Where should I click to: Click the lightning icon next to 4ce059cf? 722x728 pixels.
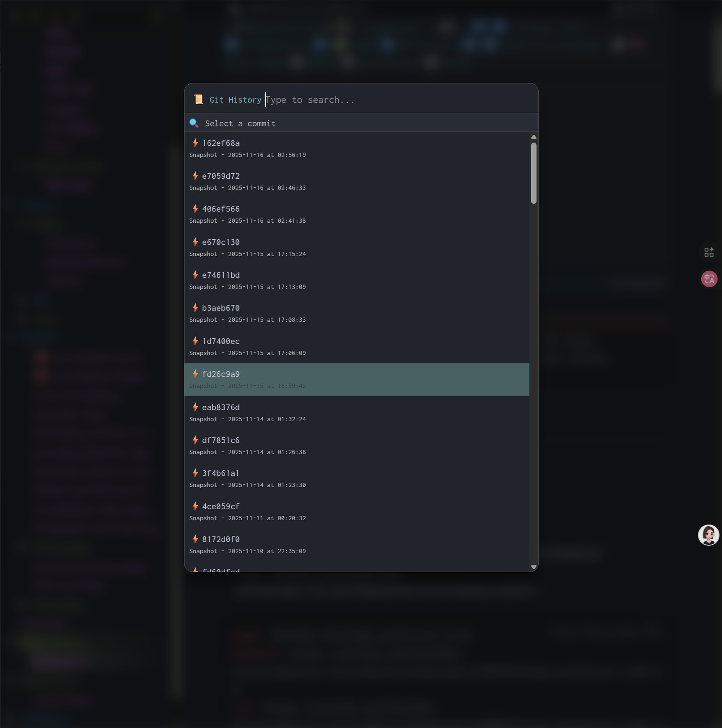195,506
